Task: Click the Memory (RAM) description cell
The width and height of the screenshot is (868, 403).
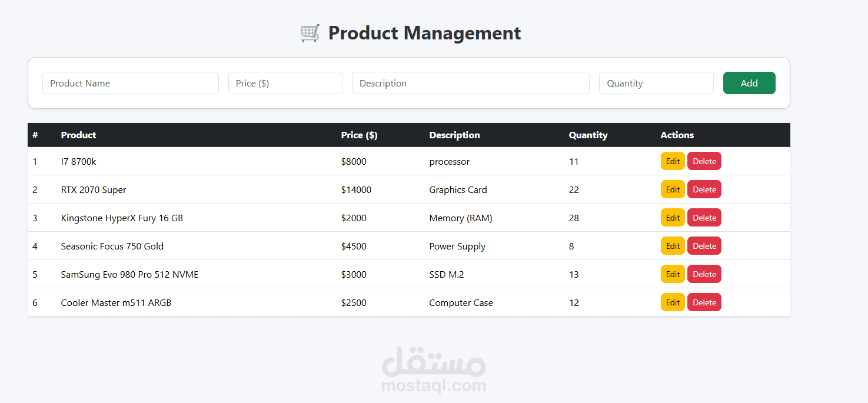Action: pos(461,218)
